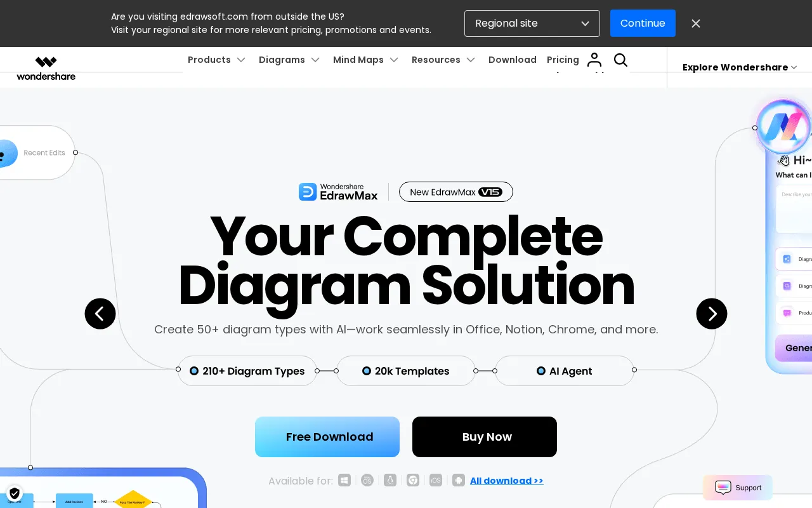
Task: Click the Continue button in banner
Action: pos(643,23)
